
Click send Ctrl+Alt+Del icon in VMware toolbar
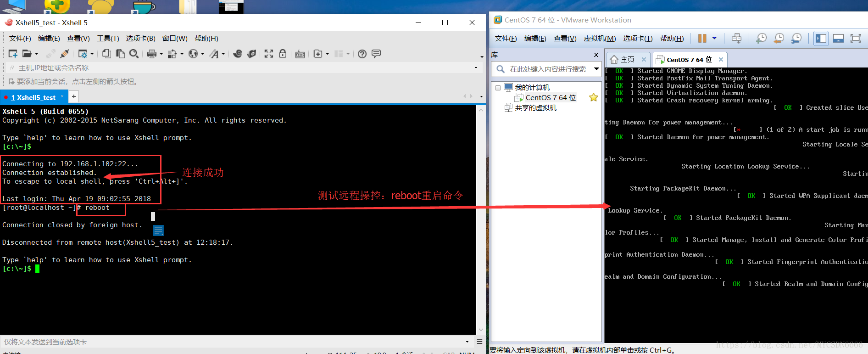click(736, 38)
